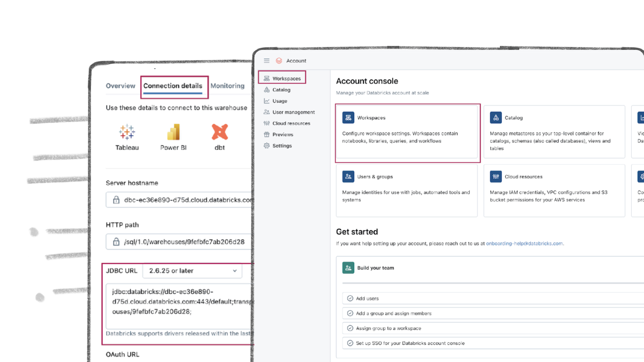The height and width of the screenshot is (362, 644).
Task: Switch to the Connection details tab
Action: tap(173, 86)
